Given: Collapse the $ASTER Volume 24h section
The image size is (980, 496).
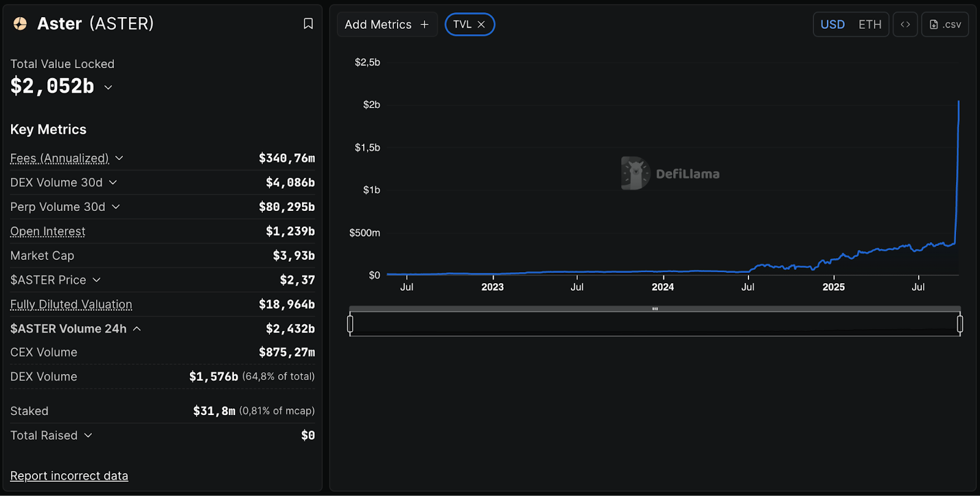Looking at the screenshot, I should coord(137,329).
